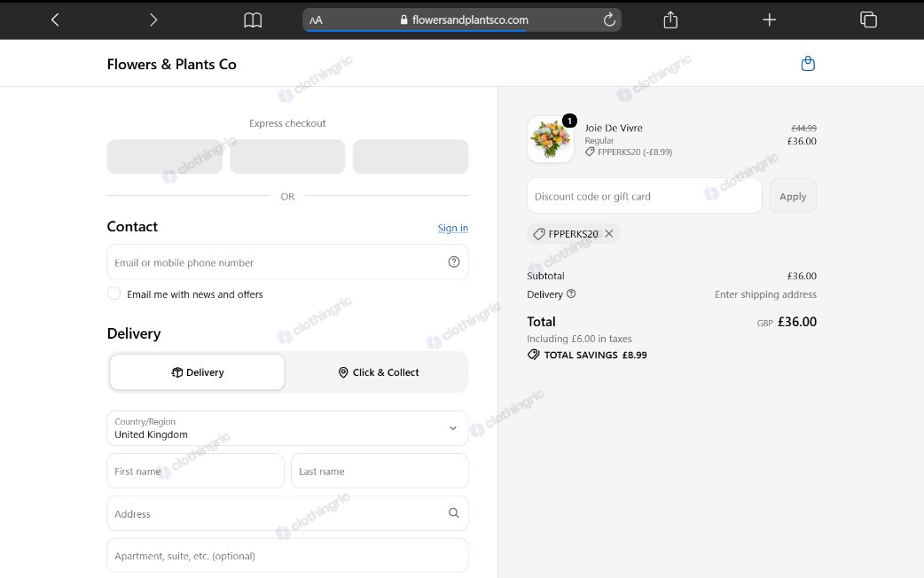Click the TOTAL SAVINGS £8.99 text
Viewport: 924px width, 578px height.
595,355
